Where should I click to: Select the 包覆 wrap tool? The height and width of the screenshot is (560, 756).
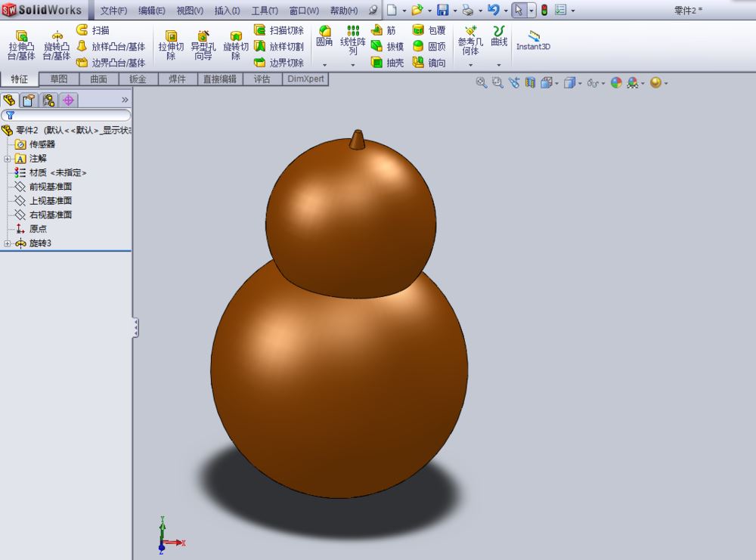(429, 30)
